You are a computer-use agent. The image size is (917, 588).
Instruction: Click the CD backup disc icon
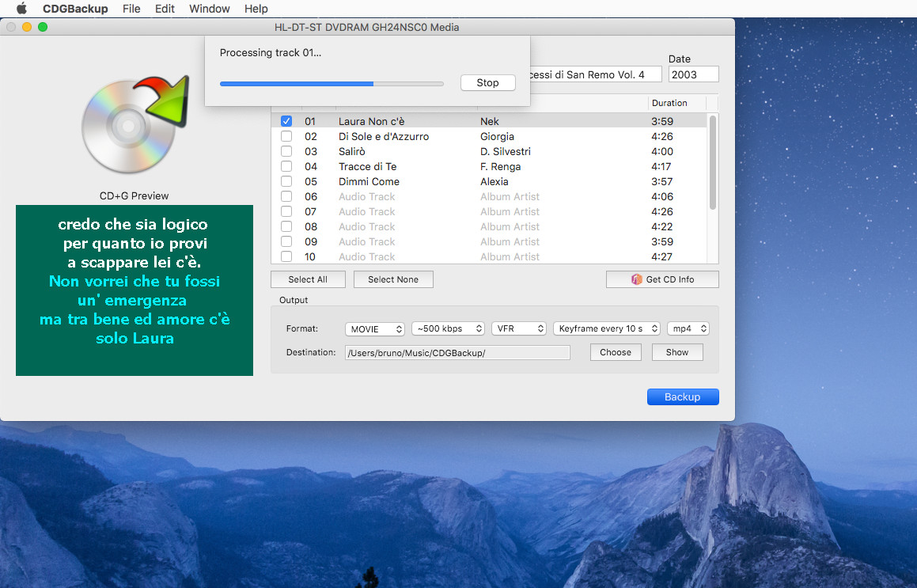click(135, 123)
